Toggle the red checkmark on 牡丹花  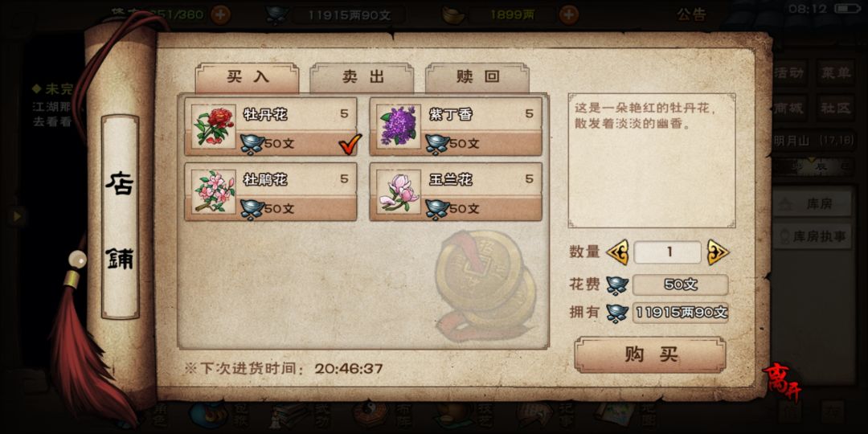point(350,144)
